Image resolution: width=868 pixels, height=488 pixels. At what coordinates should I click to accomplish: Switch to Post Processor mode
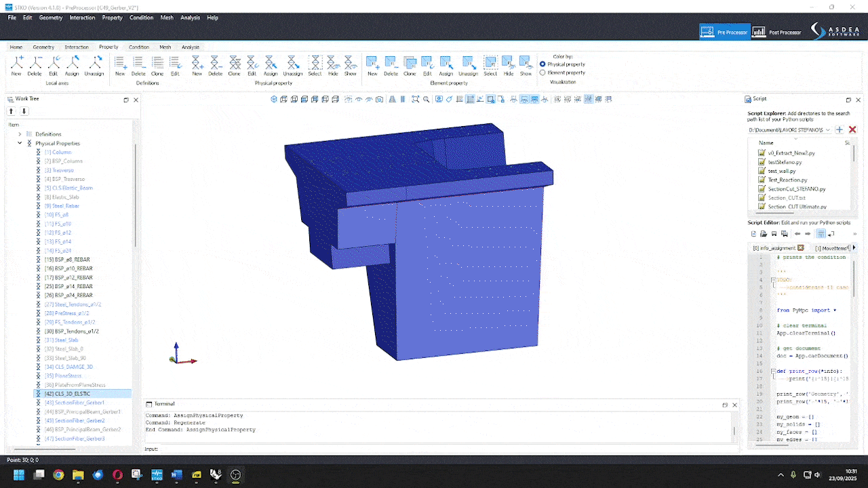click(x=777, y=32)
